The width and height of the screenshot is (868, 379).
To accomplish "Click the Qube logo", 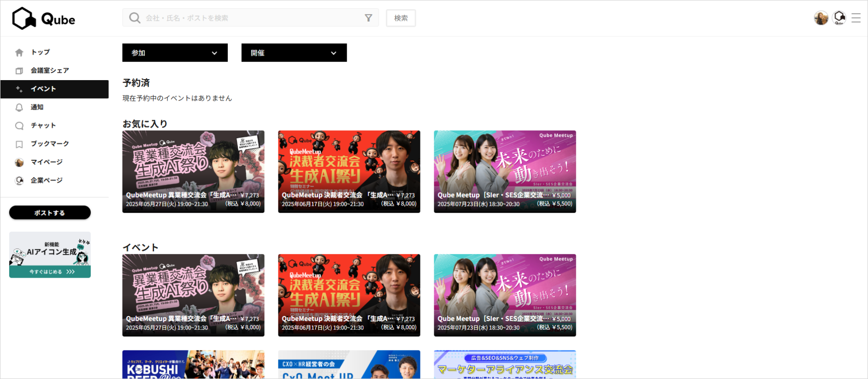I will 43,18.
